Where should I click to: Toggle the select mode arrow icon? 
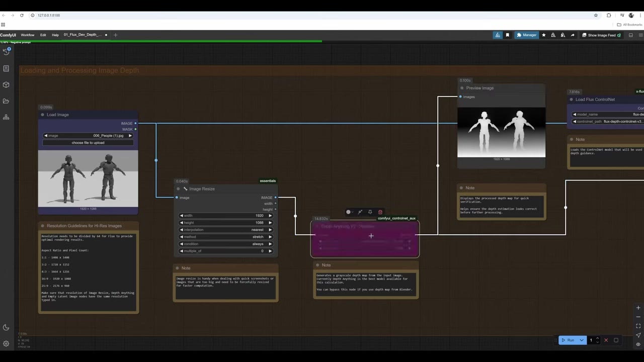(638, 335)
